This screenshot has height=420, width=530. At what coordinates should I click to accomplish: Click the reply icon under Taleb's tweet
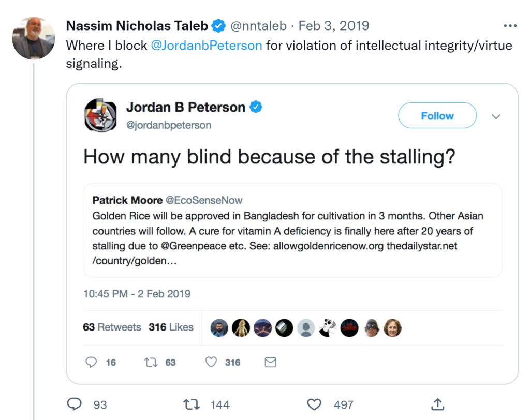coord(75,404)
